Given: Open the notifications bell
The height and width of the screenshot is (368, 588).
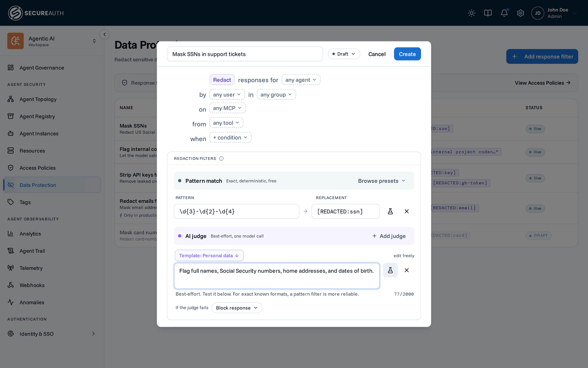Looking at the screenshot, I should coord(504,13).
